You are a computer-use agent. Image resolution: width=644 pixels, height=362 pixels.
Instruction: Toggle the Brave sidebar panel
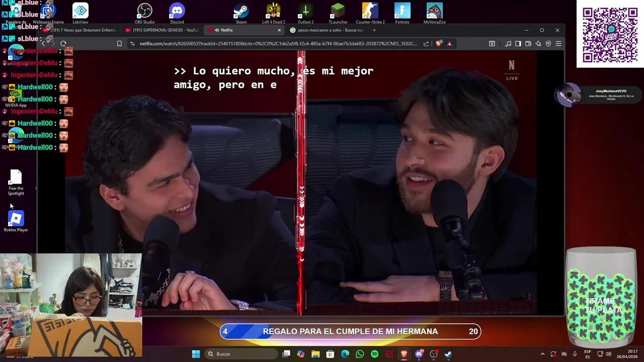pos(518,44)
